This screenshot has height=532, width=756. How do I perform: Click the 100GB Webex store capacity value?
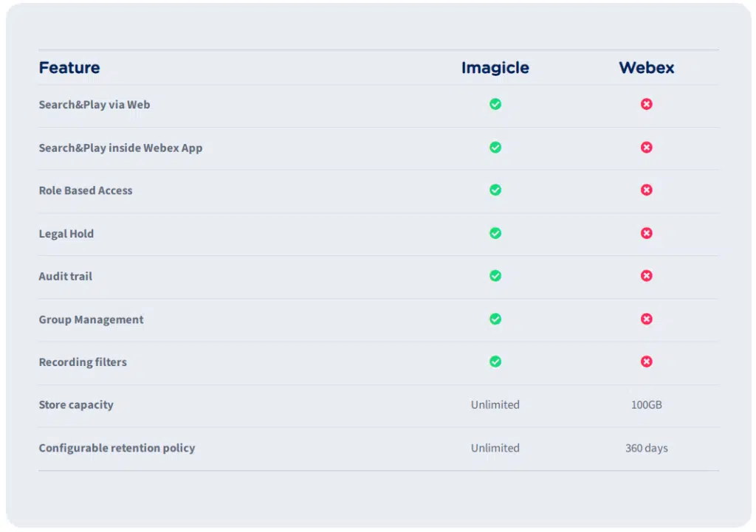click(647, 405)
